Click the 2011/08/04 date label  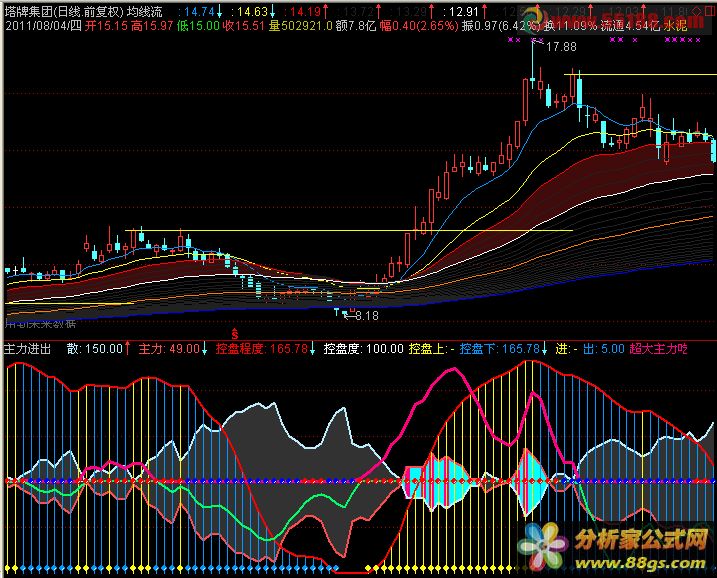(x=38, y=24)
